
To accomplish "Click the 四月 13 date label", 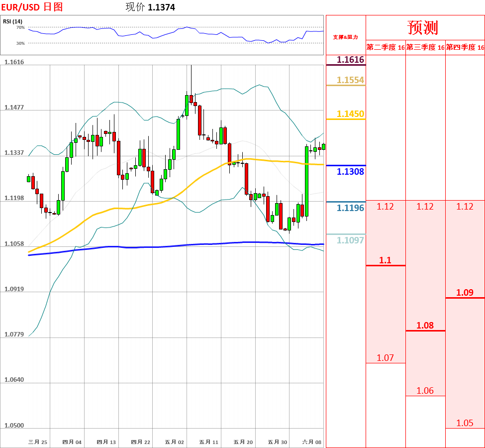I will [x=106, y=442].
